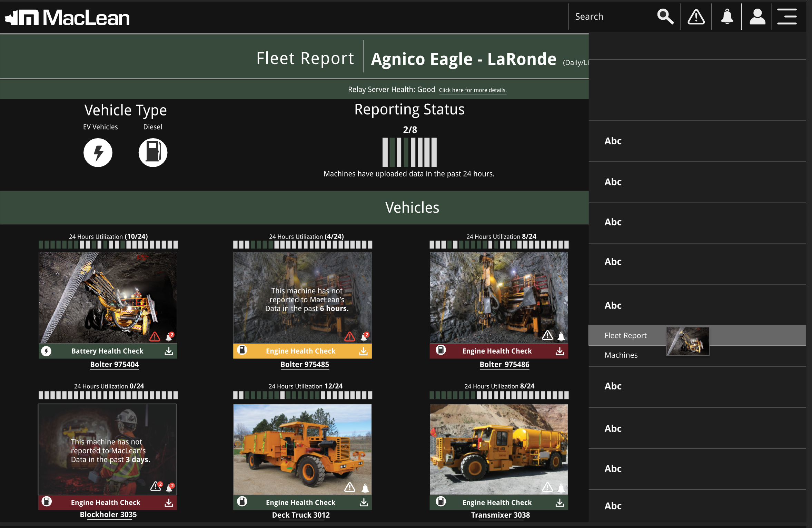Screen dimensions: 812x528
Task: Select Machines in side menu
Action: (x=621, y=355)
